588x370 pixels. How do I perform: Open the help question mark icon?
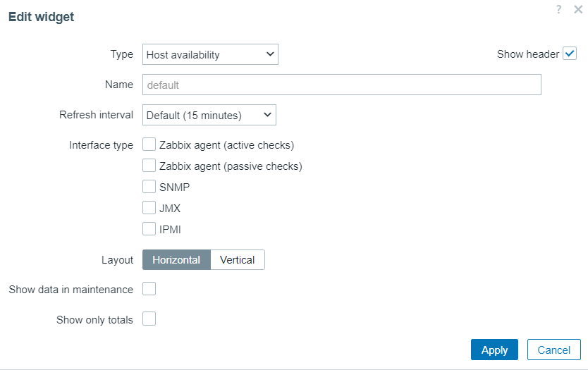tap(559, 9)
